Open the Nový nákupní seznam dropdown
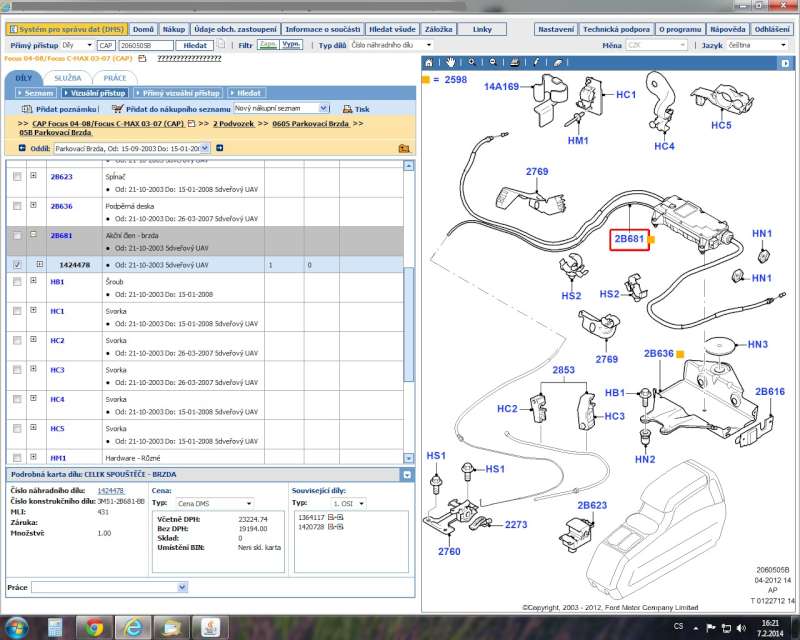 click(323, 108)
